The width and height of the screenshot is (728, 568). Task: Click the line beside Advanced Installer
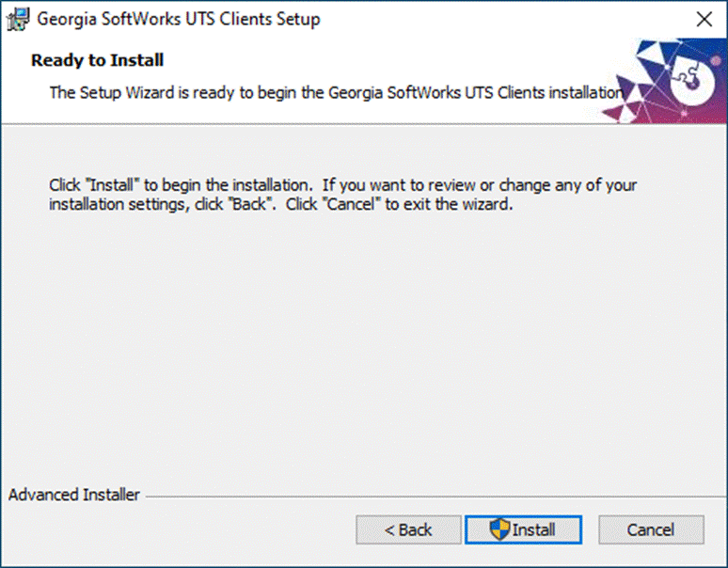point(436,497)
